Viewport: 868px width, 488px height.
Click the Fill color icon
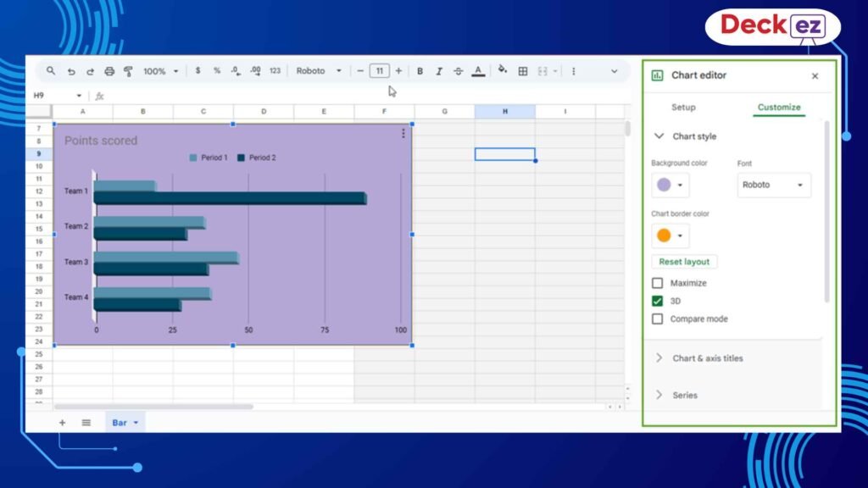click(x=500, y=71)
